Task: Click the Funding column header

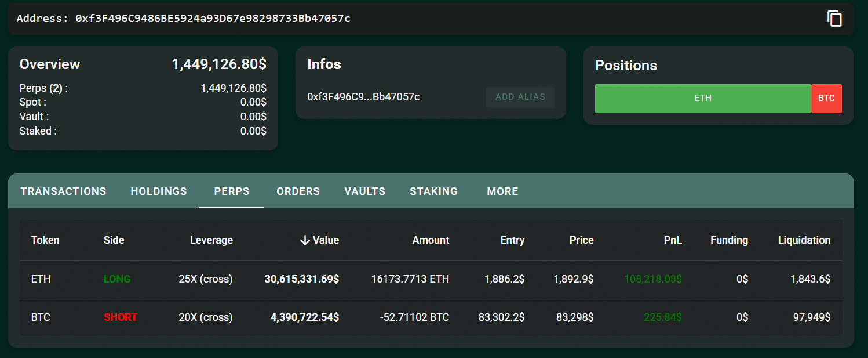Action: [729, 240]
